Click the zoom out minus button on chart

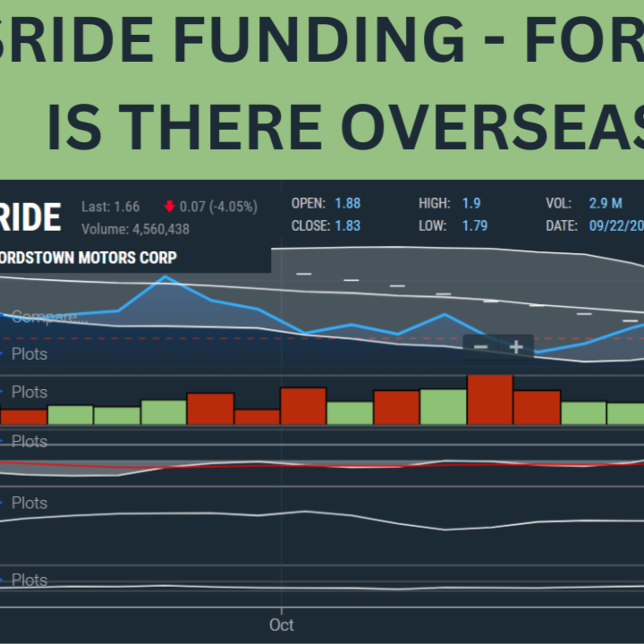[480, 347]
